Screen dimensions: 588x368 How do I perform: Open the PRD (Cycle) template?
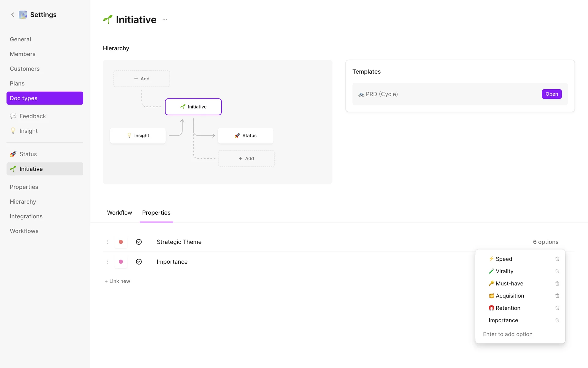(x=552, y=94)
